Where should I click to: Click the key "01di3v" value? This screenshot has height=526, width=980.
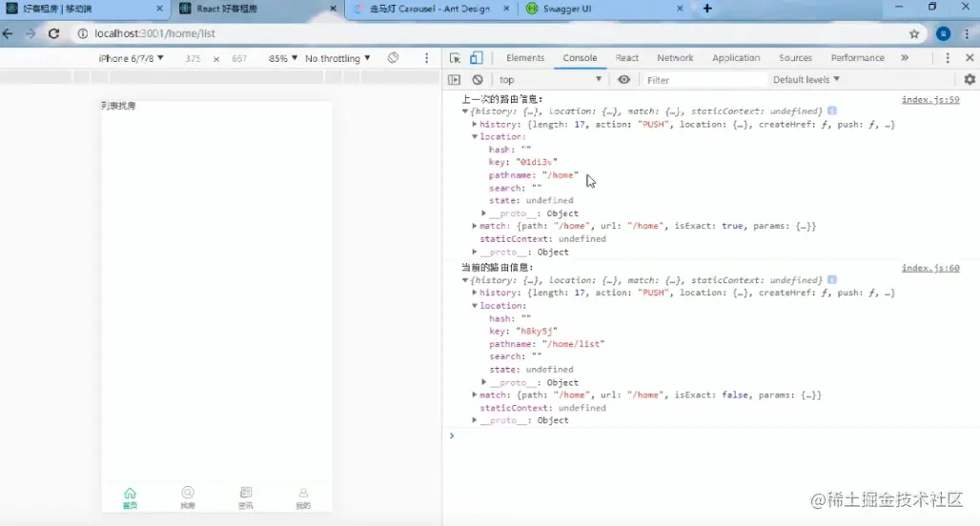(537, 162)
